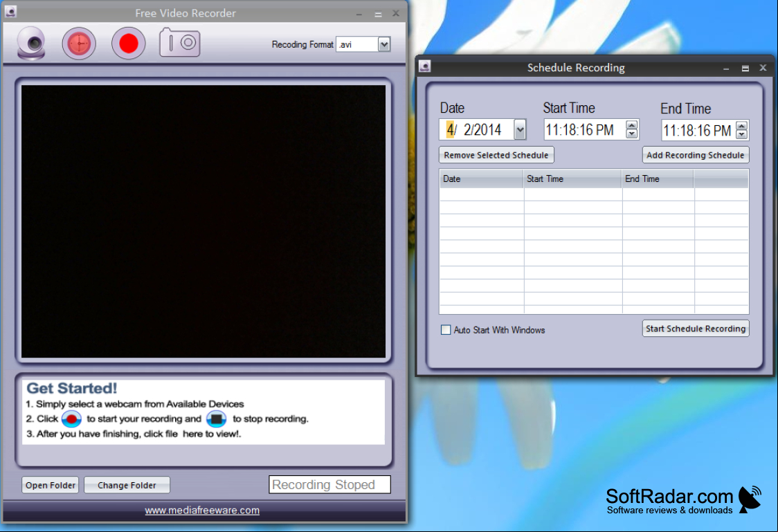Increase End Time with up spinner
778x532 pixels.
pyautogui.click(x=741, y=126)
